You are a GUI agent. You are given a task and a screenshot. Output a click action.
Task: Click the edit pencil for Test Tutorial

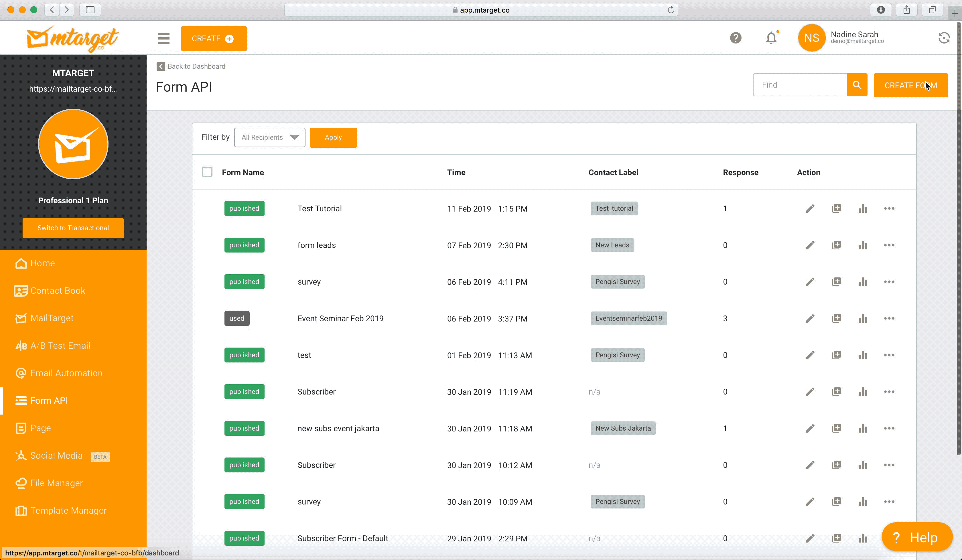pyautogui.click(x=810, y=208)
